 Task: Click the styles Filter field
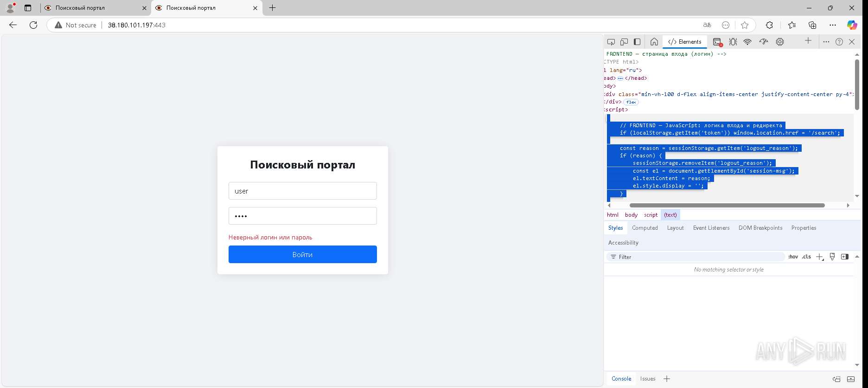pyautogui.click(x=696, y=257)
